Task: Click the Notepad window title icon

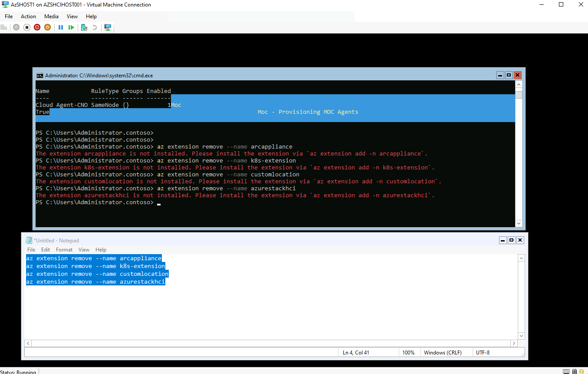Action: click(29, 240)
